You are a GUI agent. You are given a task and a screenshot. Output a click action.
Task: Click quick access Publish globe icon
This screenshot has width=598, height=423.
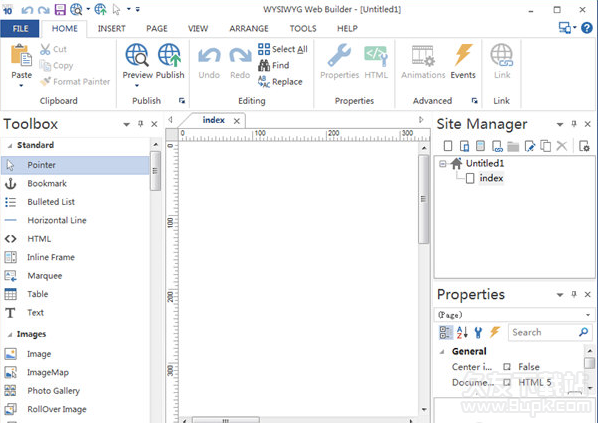coord(101,9)
